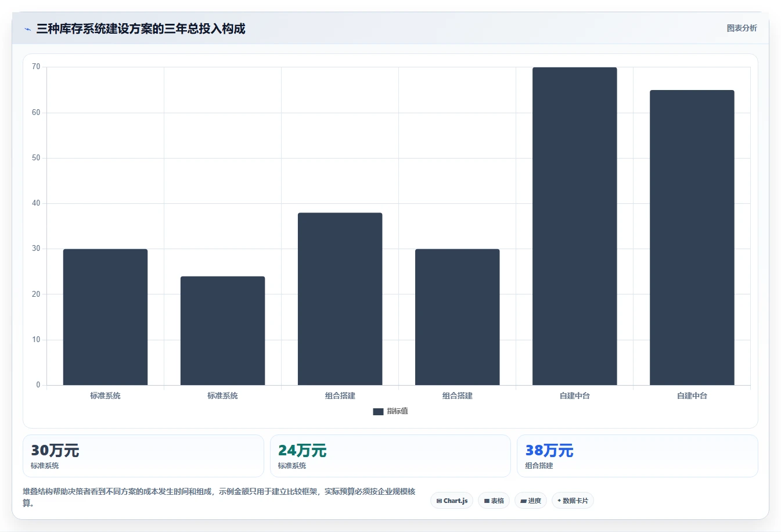Open the 24万元 标准系统 data card

[x=390, y=456]
